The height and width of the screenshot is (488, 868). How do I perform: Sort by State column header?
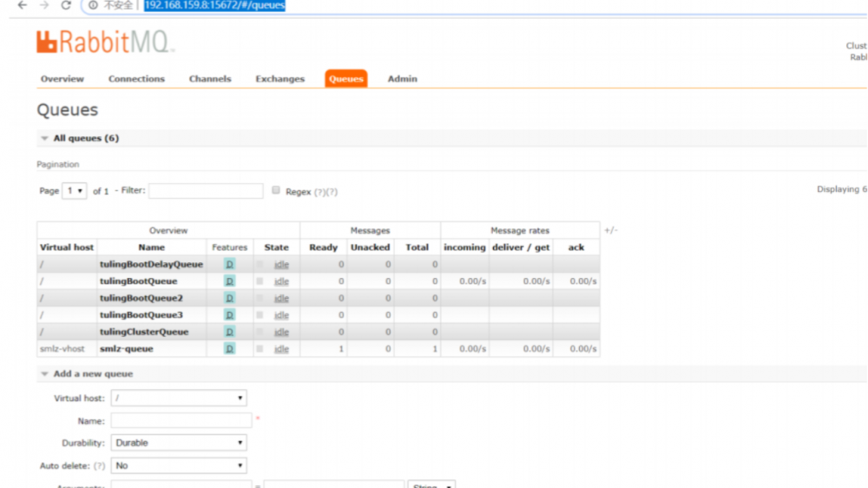[x=276, y=247]
